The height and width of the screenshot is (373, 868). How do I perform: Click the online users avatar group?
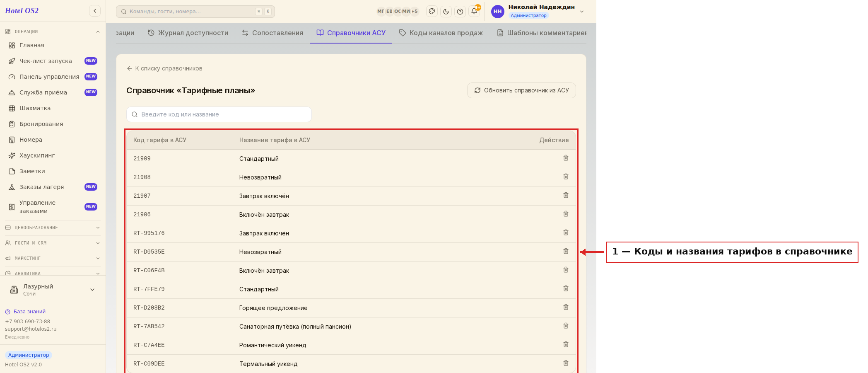[398, 12]
